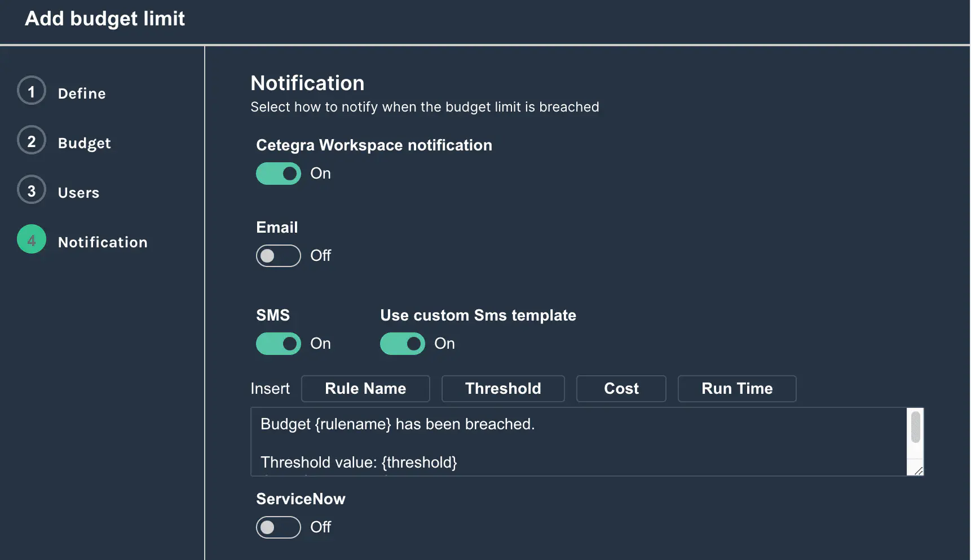
Task: Enable the ServiceNow toggle
Action: pos(279,527)
